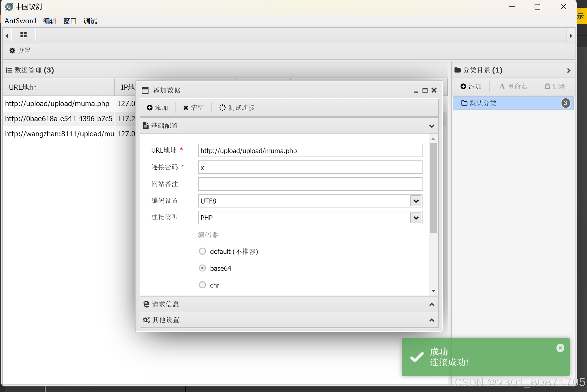Open the 调试 menu

click(90, 21)
